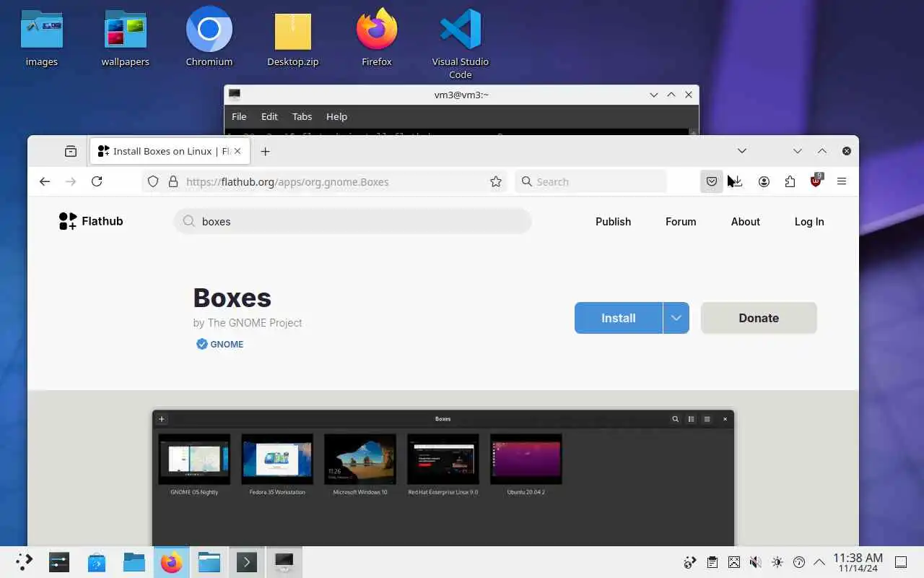
Task: Minimize the Firefox window with chevron
Action: [x=797, y=151]
